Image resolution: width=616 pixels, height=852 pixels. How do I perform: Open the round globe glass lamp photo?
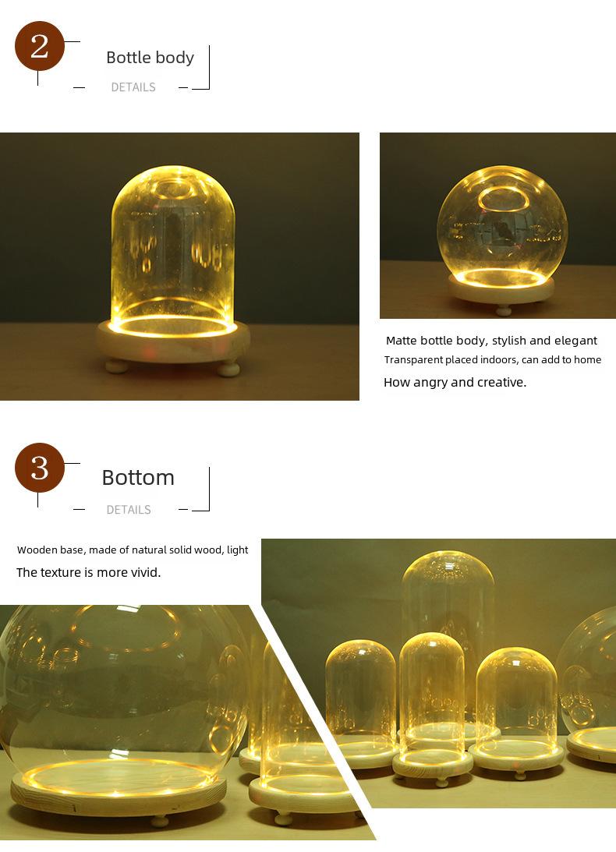[x=497, y=225]
